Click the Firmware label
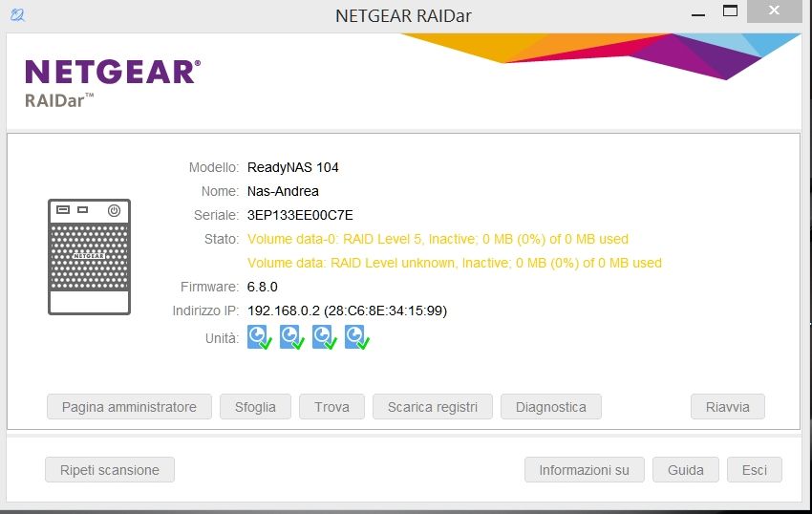 [x=209, y=287]
